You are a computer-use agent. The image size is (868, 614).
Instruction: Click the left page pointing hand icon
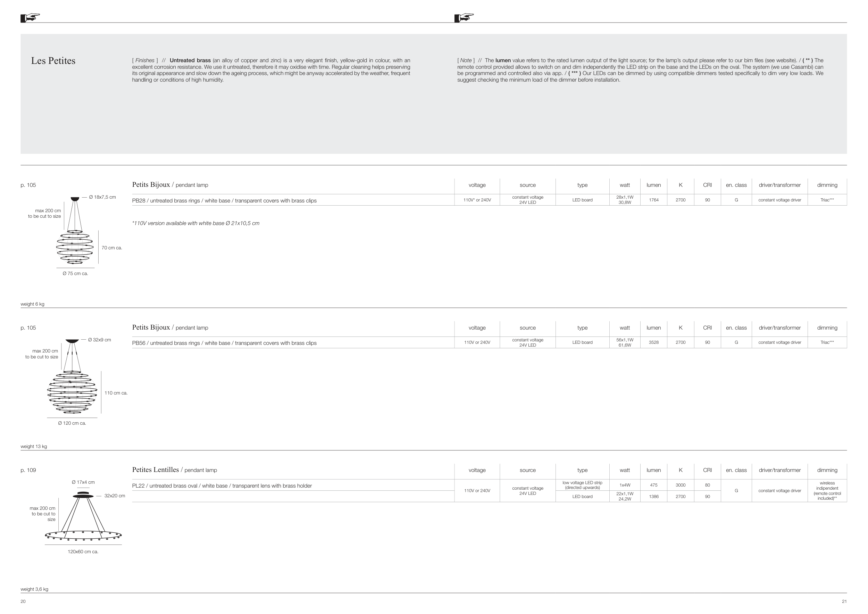coord(30,17)
